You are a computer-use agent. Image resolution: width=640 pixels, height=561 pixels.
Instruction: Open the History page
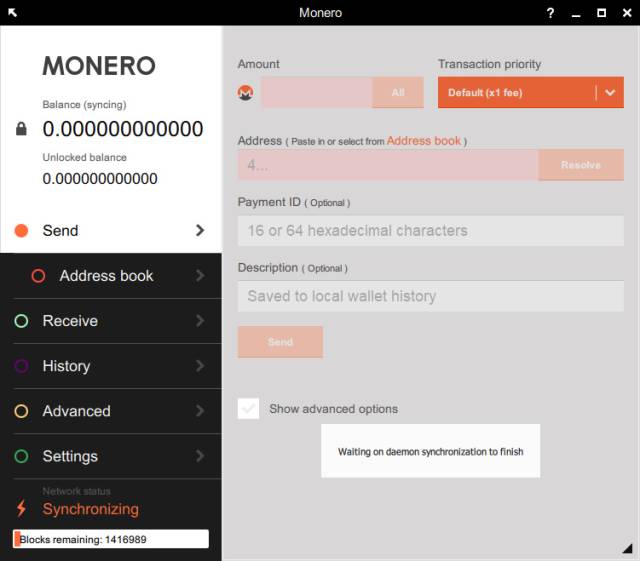point(111,366)
